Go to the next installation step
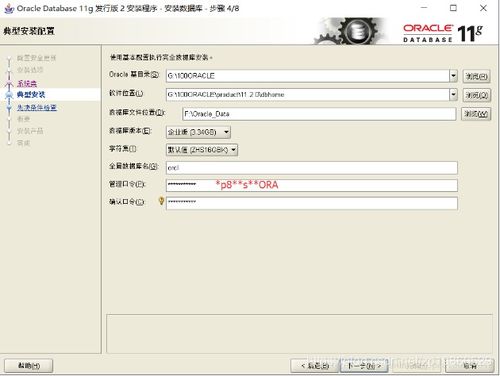The image size is (500, 376). [x=364, y=366]
